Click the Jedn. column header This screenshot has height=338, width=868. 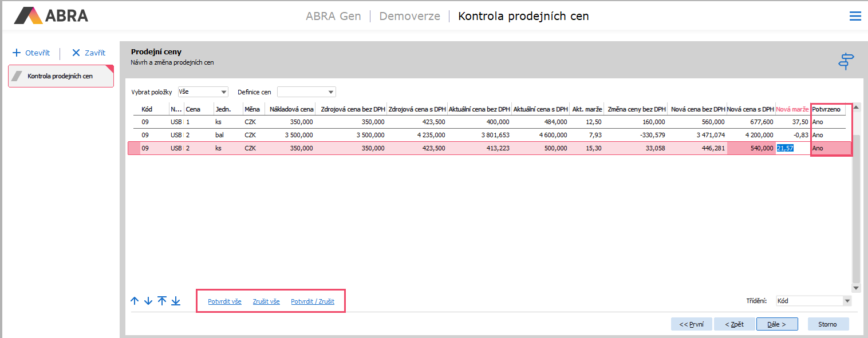pyautogui.click(x=223, y=109)
